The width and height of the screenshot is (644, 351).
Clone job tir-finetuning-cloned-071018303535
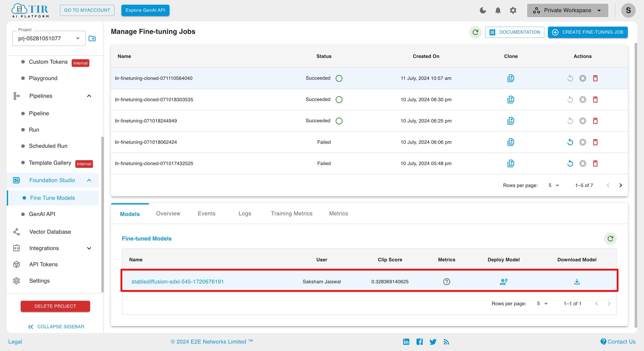511,99
